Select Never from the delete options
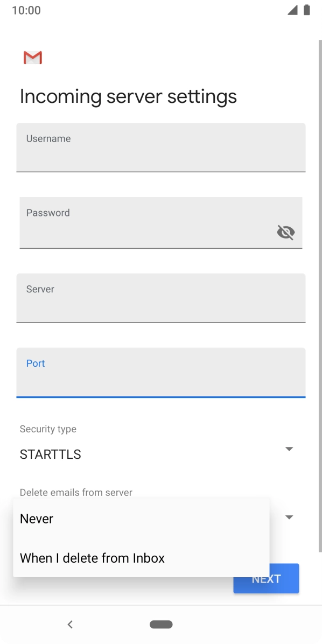The height and width of the screenshot is (644, 322). [x=36, y=519]
